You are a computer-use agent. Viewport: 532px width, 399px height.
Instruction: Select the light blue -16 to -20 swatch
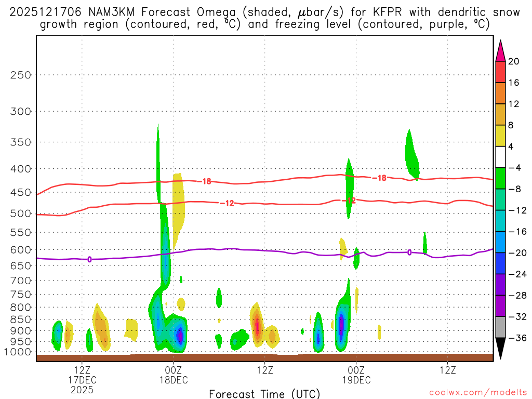click(x=500, y=242)
